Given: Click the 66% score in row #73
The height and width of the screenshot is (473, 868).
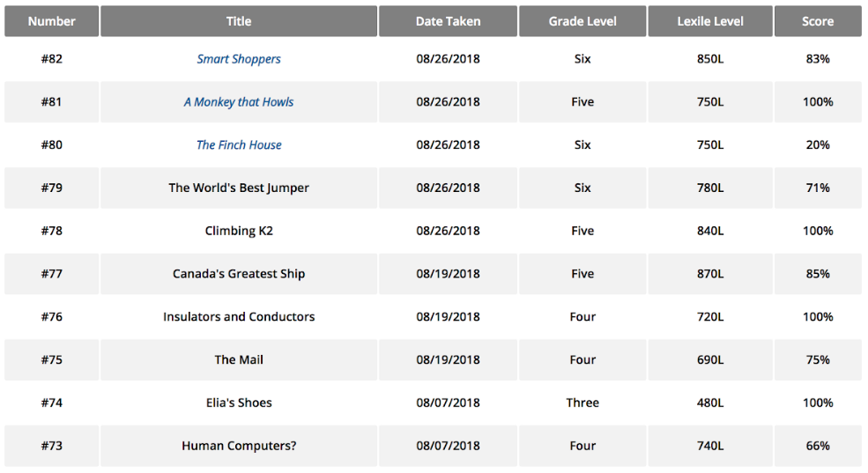Looking at the screenshot, I should tap(818, 446).
